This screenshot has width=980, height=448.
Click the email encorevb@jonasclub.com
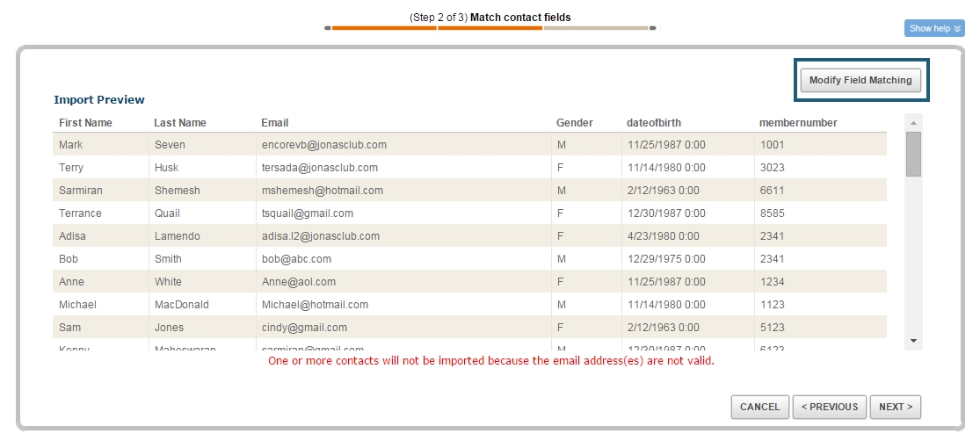[x=323, y=145]
